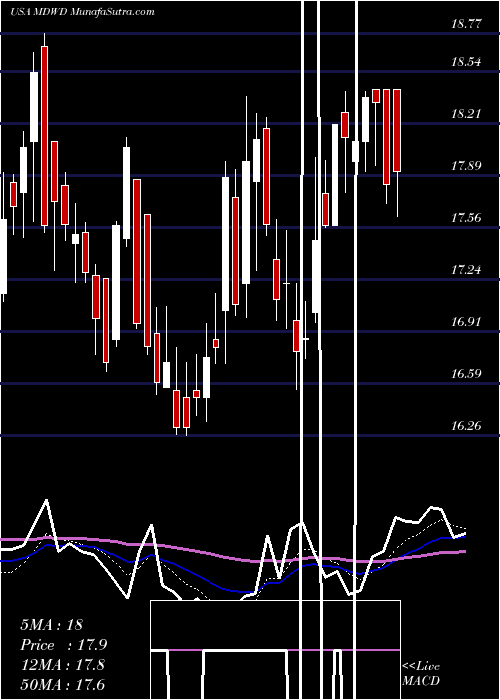500x700 pixels.
Task: Click the '50MA : 17.6' readout
Action: [x=62, y=684]
